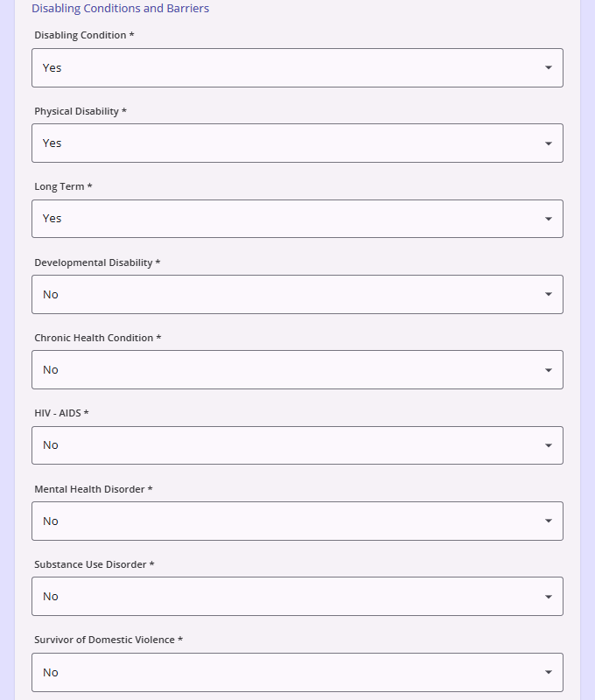Select the Physical Disability field showing Yes
Image resolution: width=595 pixels, height=700 pixels.
(297, 143)
